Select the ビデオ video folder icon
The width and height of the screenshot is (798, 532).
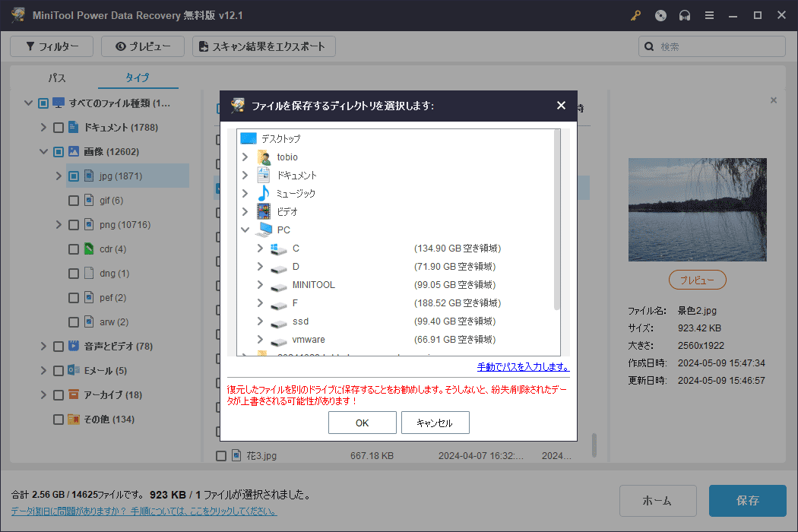264,212
